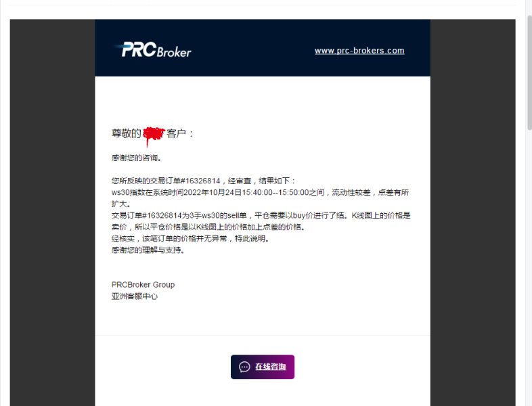Click the 感谢您的咨询 line

click(137, 158)
